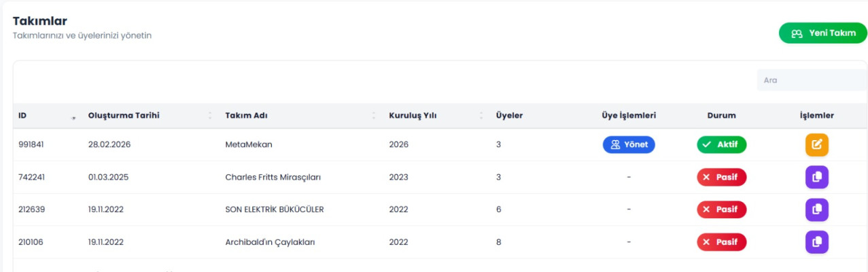Toggle the Aktif status of MetaMekan

tap(721, 145)
